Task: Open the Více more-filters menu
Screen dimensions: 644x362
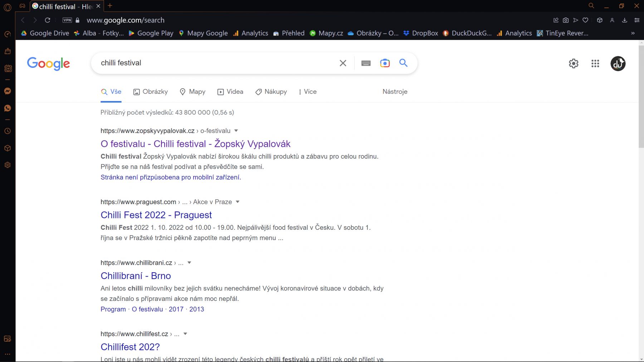Action: coord(307,92)
